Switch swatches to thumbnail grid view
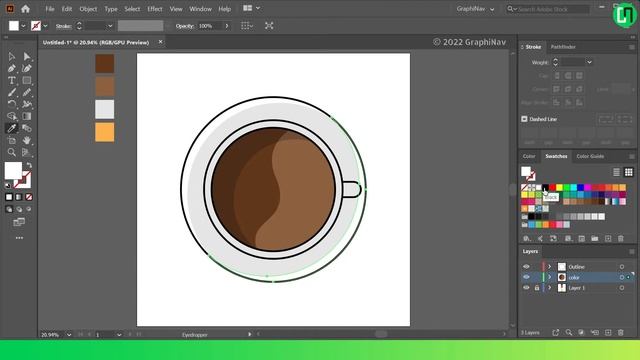The width and height of the screenshot is (640, 360). coord(629,172)
